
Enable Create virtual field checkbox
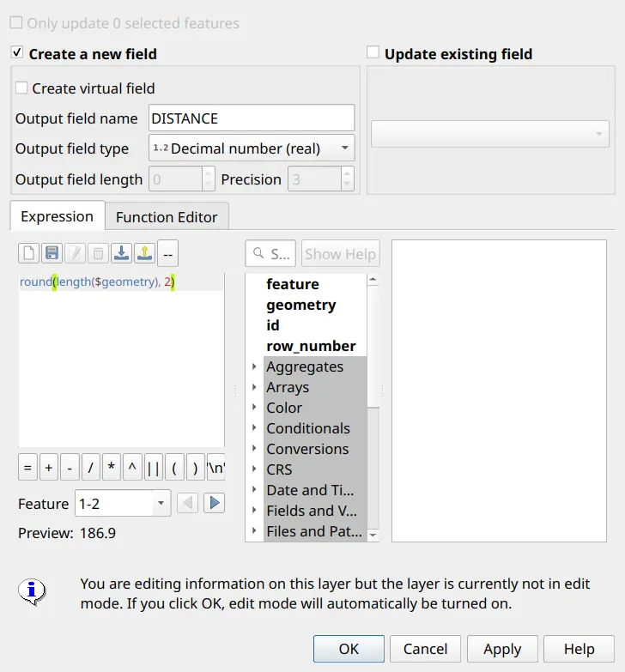[x=21, y=88]
